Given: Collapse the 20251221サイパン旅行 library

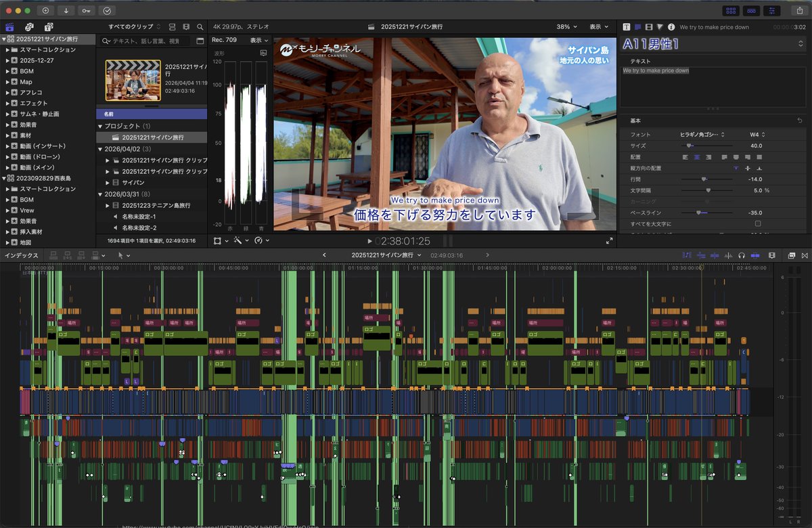Looking at the screenshot, I should coord(3,39).
